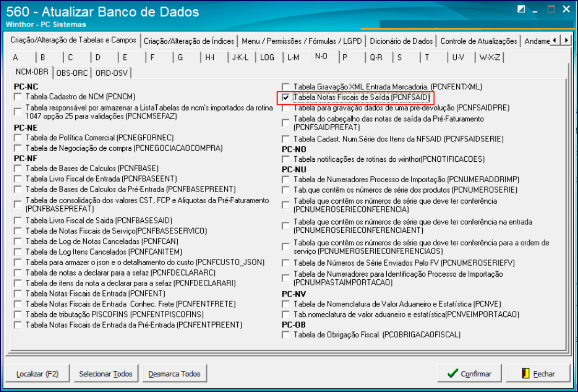Tick Tabela notificações de rotinas do winthor
Image resolution: width=578 pixels, height=392 pixels.
286,159
